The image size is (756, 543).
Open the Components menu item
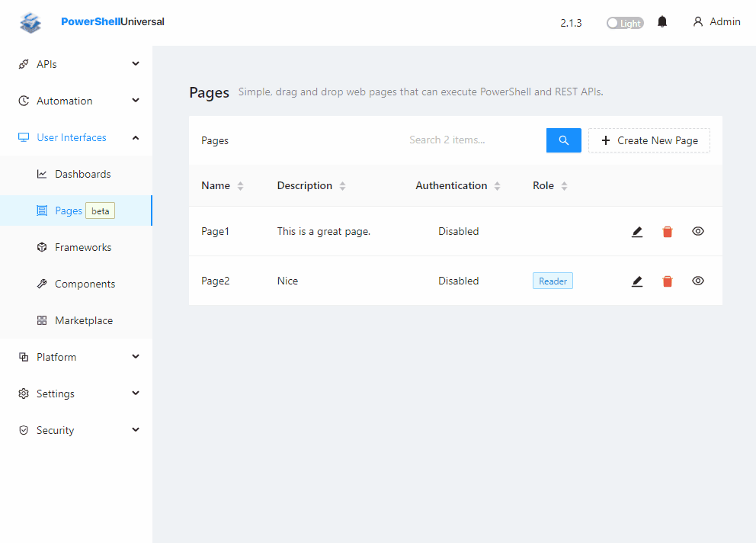(76, 284)
